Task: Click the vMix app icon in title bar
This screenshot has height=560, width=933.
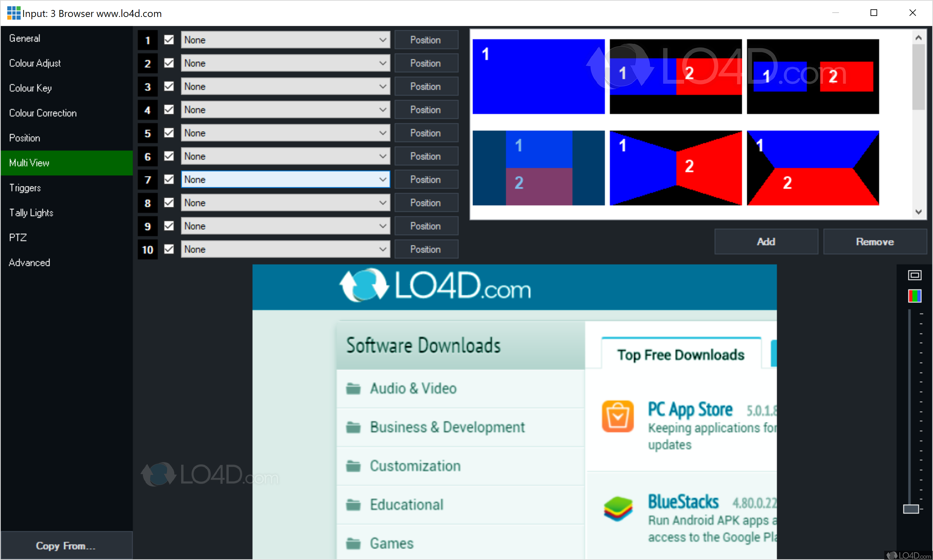Action: click(x=14, y=13)
